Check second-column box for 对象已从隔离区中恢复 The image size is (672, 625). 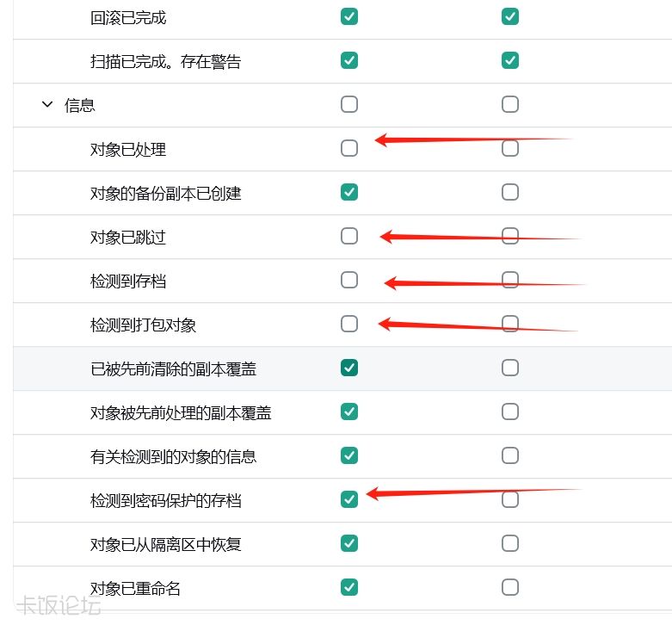(x=510, y=543)
